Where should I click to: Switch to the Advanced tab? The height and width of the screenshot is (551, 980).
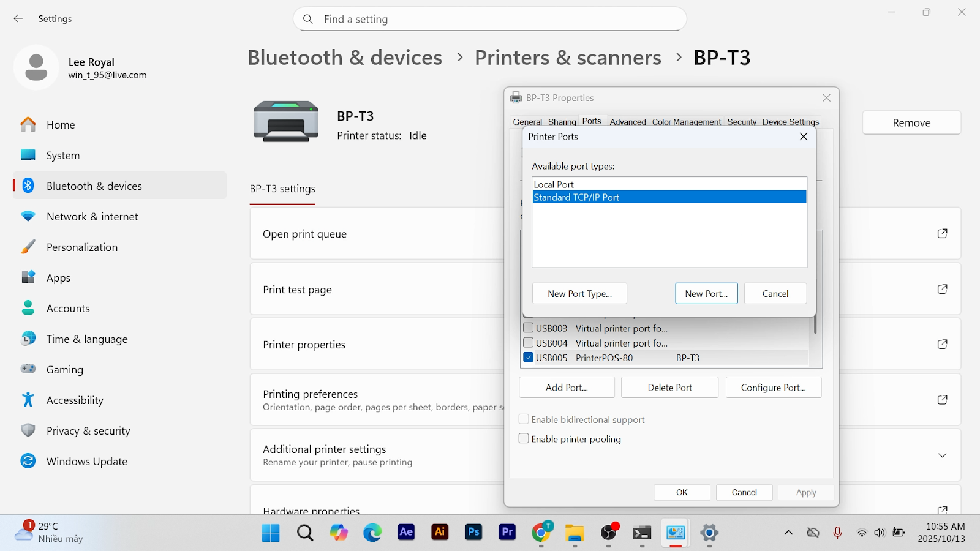click(627, 122)
